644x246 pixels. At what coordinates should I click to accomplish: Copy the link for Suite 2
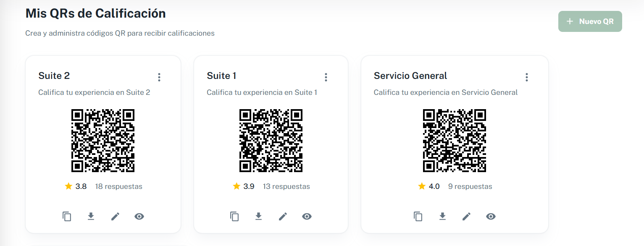(67, 217)
